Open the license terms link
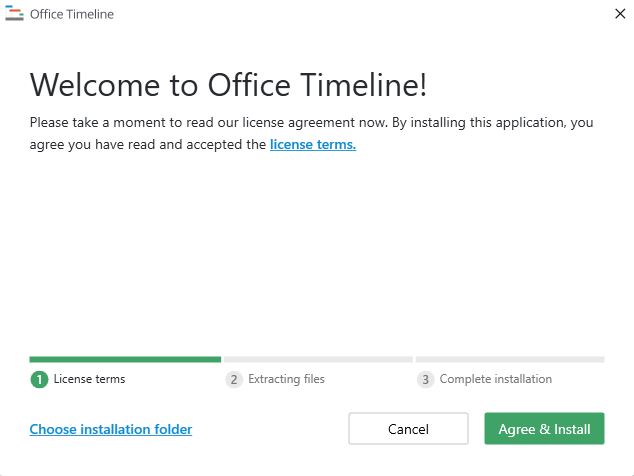Screen dimensions: 634x476 tap(312, 144)
